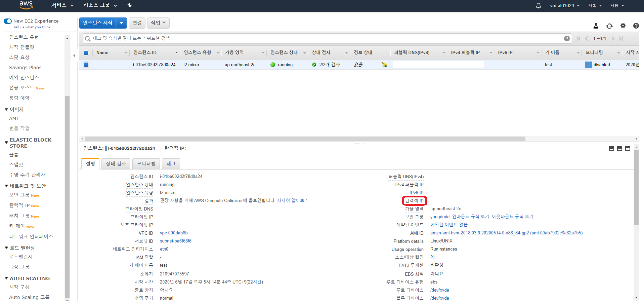
Task: Click the 연결 connect button
Action: click(137, 23)
